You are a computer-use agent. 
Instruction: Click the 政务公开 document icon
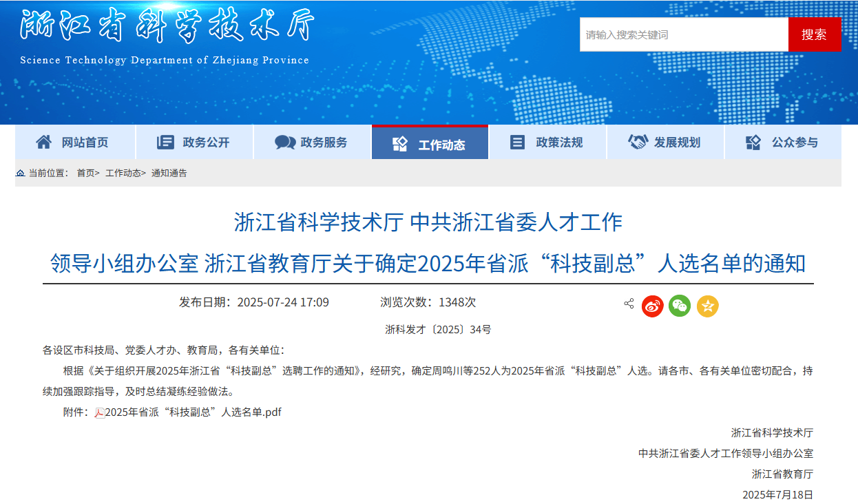tap(165, 143)
